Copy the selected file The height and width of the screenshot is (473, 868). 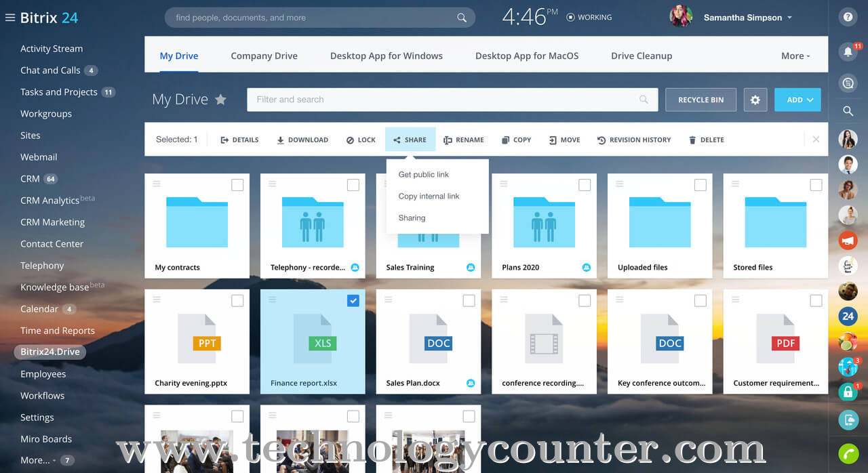(x=516, y=140)
